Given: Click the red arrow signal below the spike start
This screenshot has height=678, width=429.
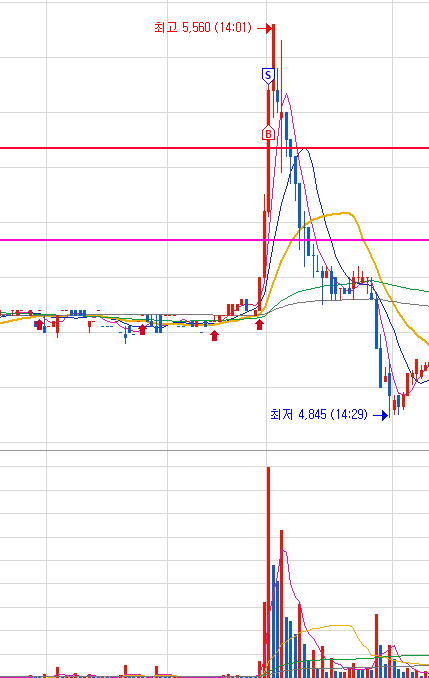Looking at the screenshot, I should [259, 324].
